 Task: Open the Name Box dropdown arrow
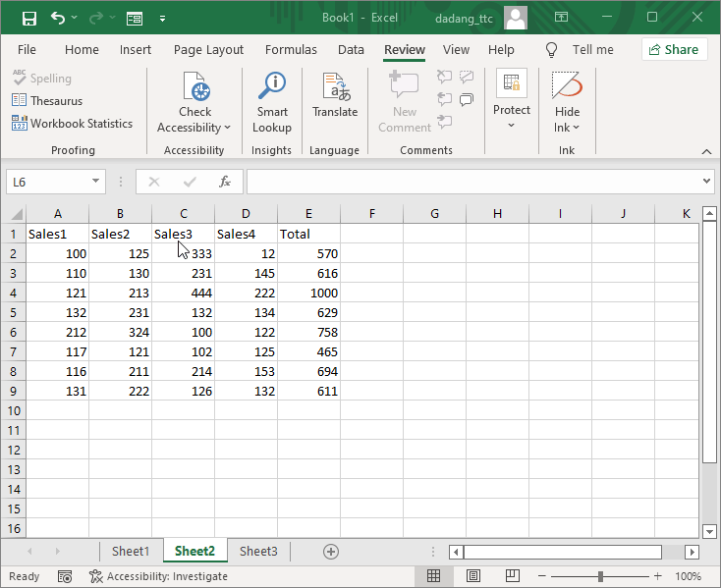95,182
